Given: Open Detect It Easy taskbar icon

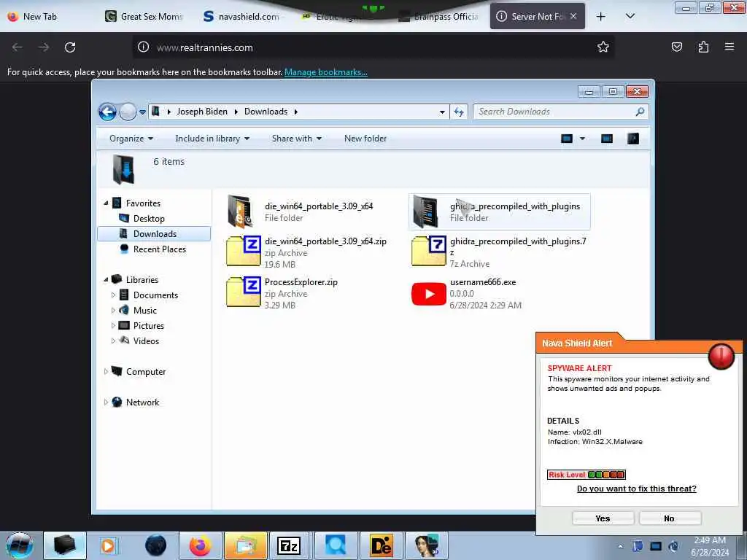Looking at the screenshot, I should (x=381, y=545).
